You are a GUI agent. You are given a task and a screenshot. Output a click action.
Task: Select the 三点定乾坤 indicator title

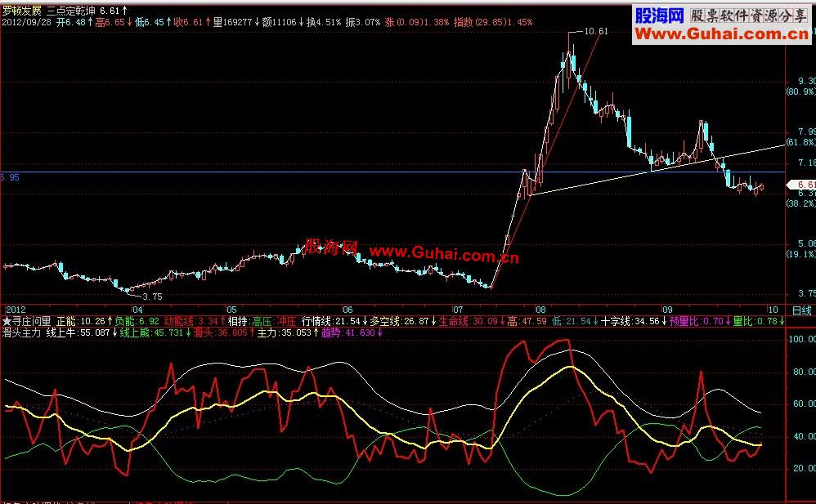pyautogui.click(x=72, y=11)
